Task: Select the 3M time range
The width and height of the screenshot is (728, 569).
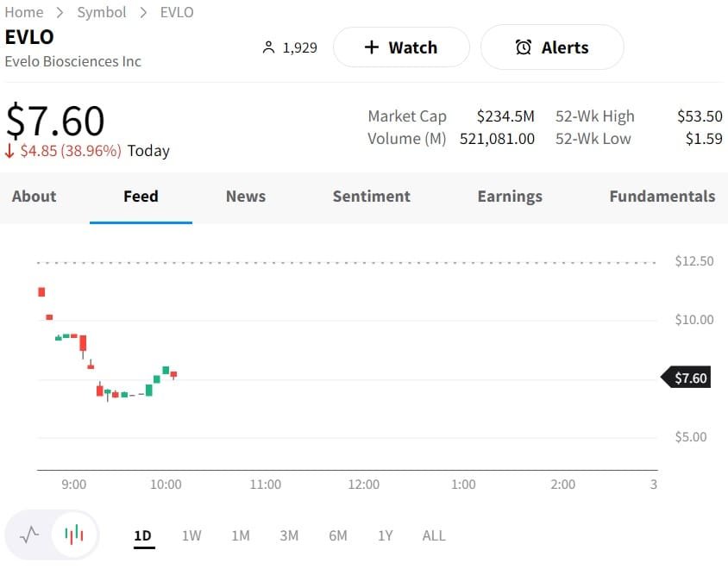Action: pos(289,535)
